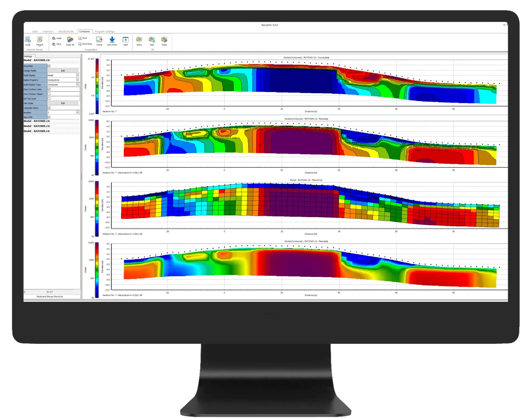Click the conductivity color scale bar
Image resolution: width=532 pixels, height=418 pixels.
pyautogui.click(x=97, y=86)
